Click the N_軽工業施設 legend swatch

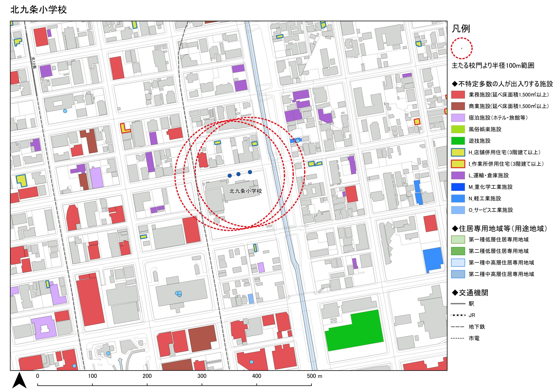(x=458, y=198)
